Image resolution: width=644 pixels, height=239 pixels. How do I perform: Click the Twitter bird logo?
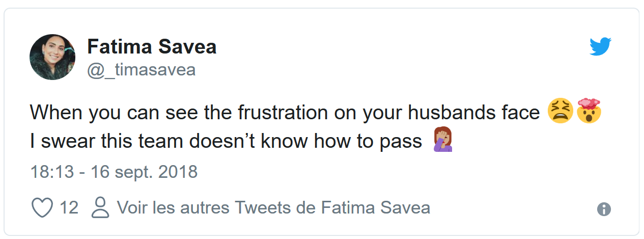pos(600,46)
